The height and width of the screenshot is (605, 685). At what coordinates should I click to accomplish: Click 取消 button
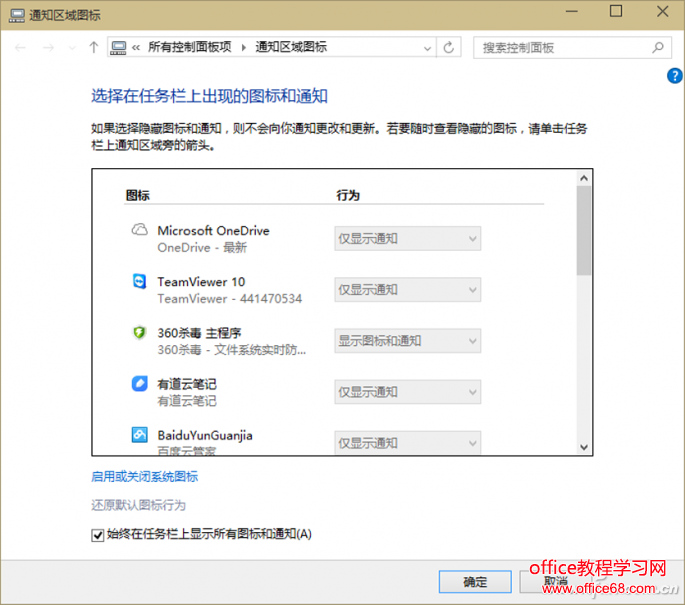[556, 581]
